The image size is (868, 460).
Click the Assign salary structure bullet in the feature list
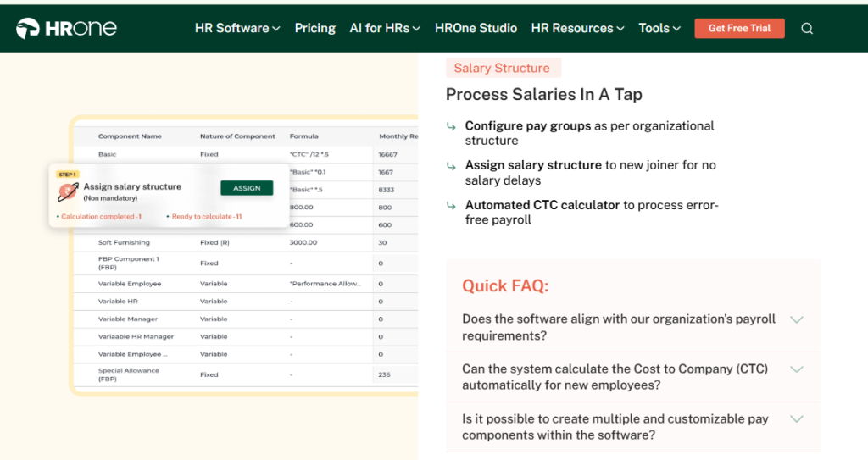[590, 173]
